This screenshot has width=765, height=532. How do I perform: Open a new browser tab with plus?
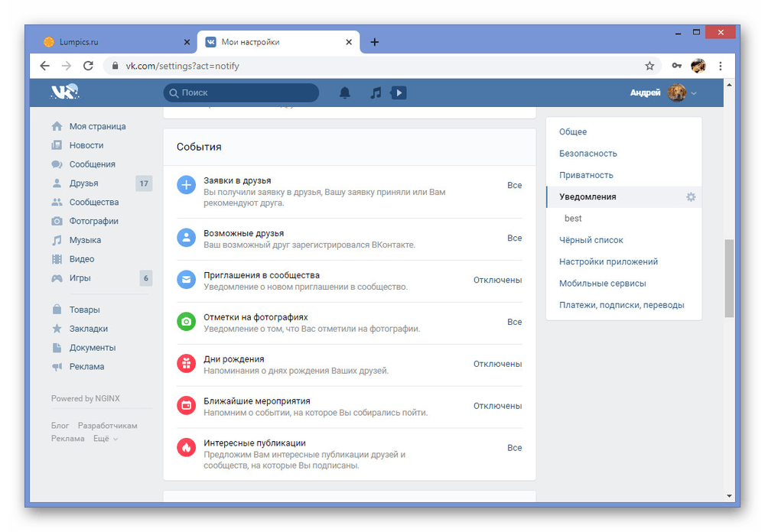click(374, 42)
